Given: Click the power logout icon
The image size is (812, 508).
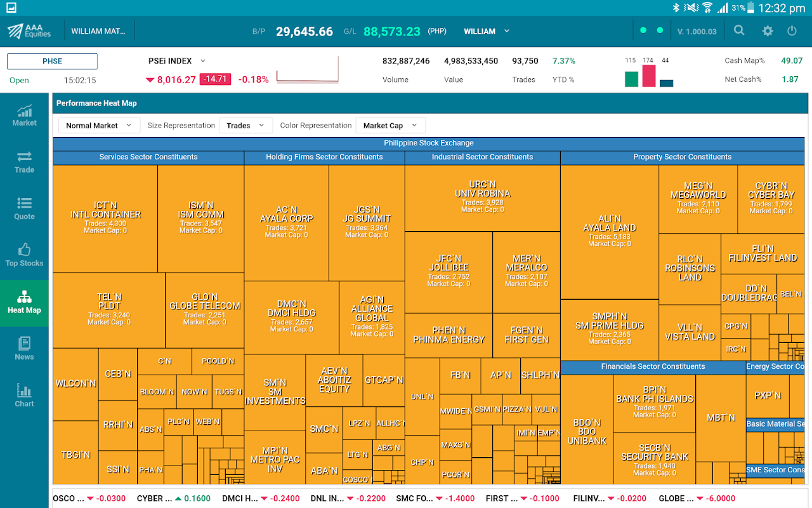Looking at the screenshot, I should (x=792, y=30).
